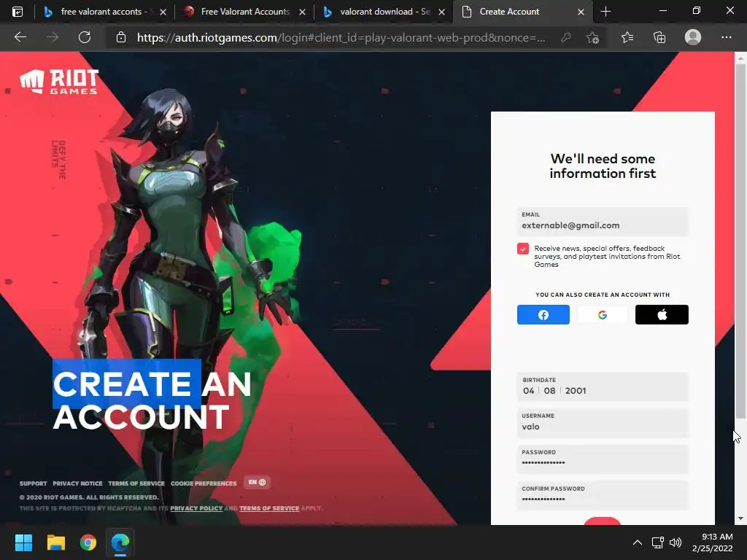Open the clock showing 9:13 AM
Image resolution: width=747 pixels, height=560 pixels.
click(x=712, y=542)
